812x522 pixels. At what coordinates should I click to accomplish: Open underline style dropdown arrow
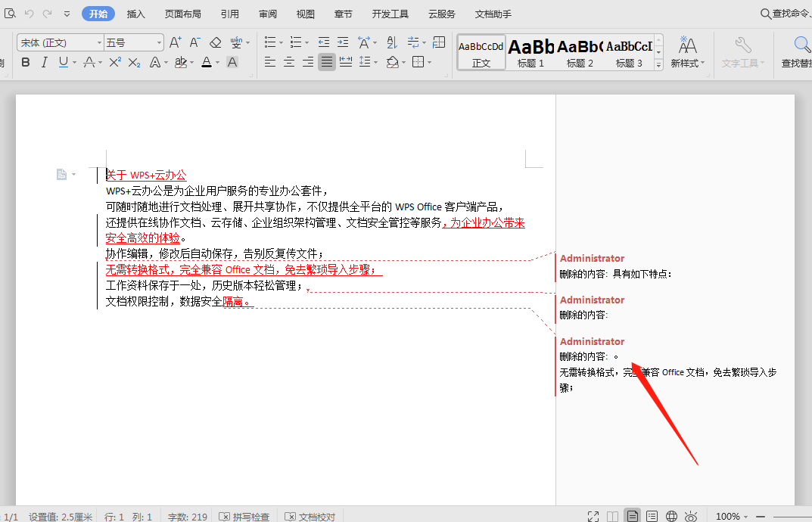click(75, 63)
